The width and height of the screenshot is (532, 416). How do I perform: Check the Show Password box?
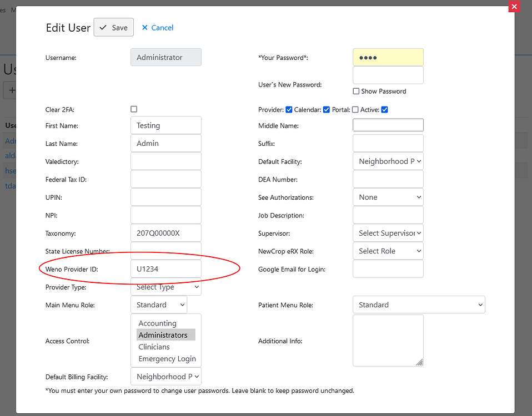tap(356, 91)
